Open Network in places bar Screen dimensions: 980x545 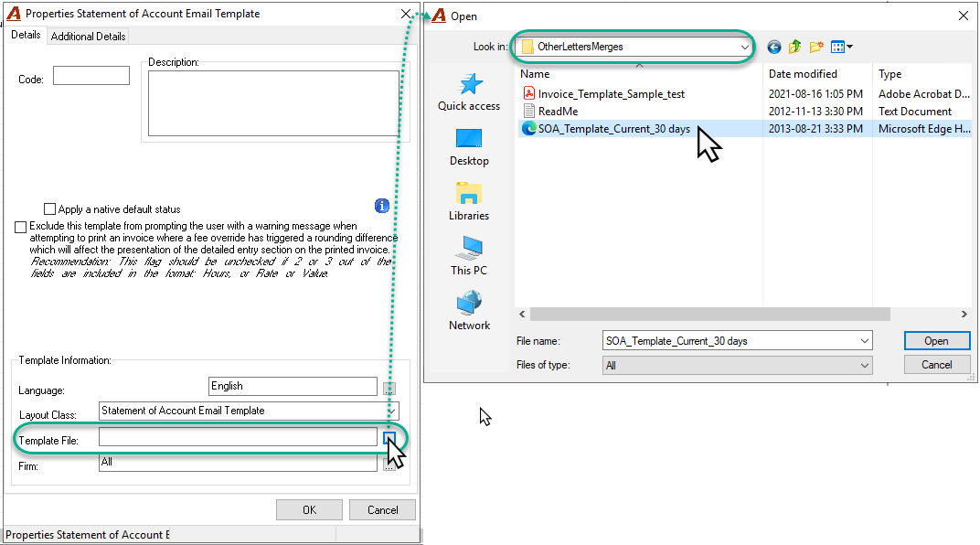[469, 311]
